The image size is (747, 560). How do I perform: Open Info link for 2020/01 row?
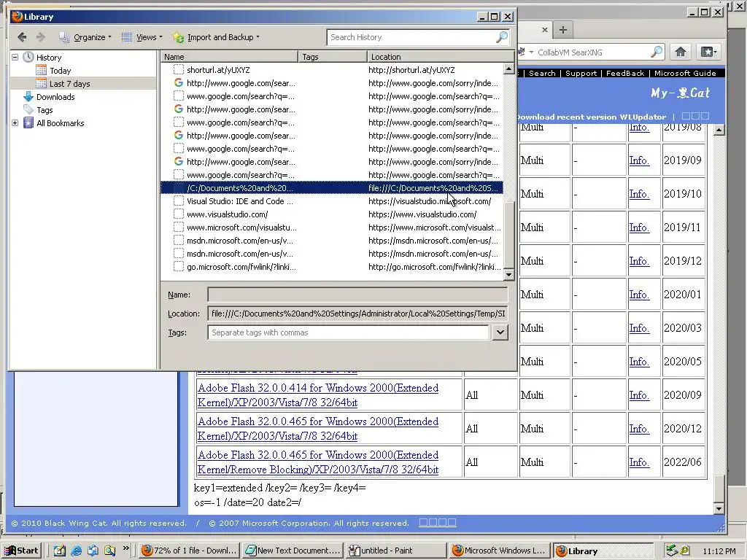(x=639, y=295)
